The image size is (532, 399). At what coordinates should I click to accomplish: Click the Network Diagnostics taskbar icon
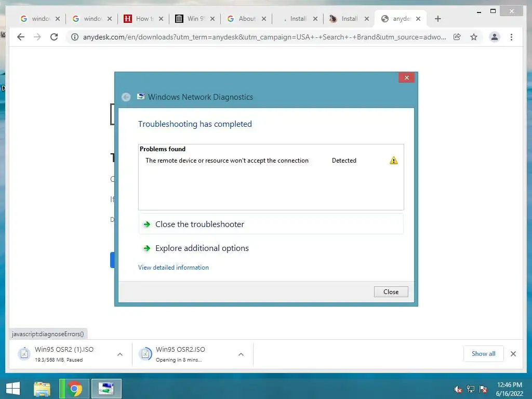(x=106, y=389)
